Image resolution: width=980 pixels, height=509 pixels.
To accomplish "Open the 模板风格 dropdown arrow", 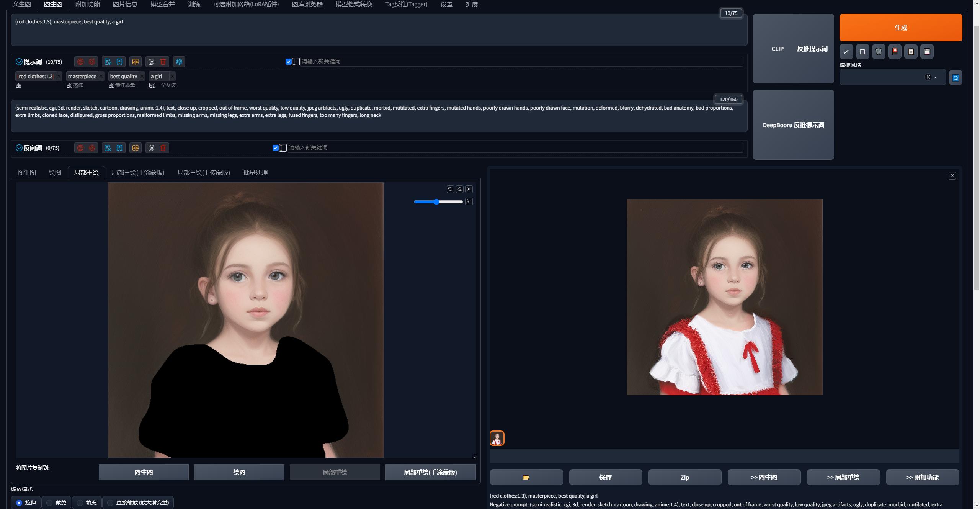I will point(935,77).
